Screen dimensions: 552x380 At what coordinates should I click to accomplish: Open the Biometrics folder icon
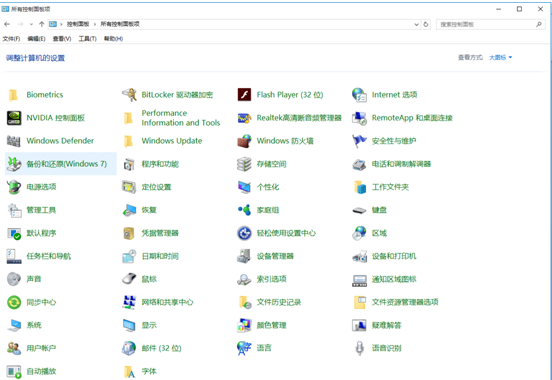click(x=13, y=95)
